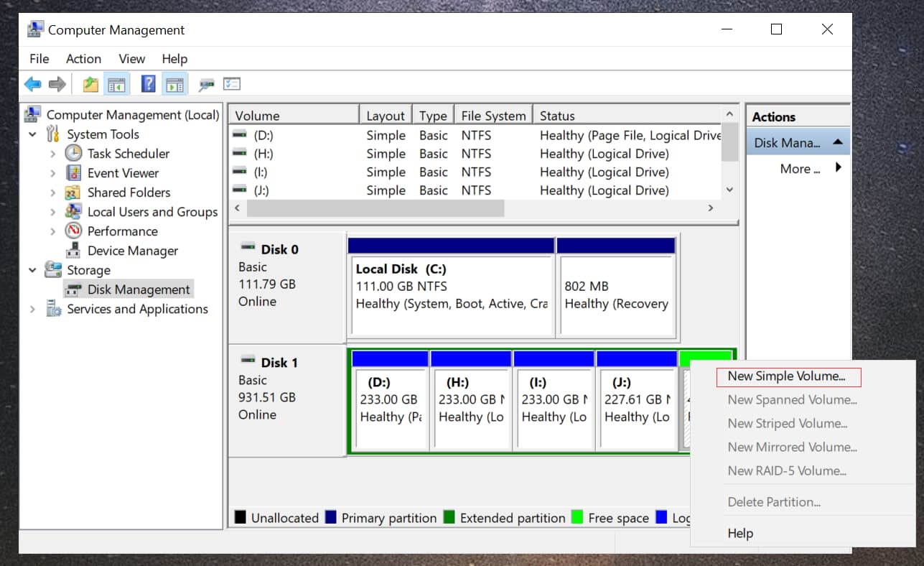Click the horizontal scrollbar right arrow
This screenshot has height=566, width=924.
click(711, 208)
